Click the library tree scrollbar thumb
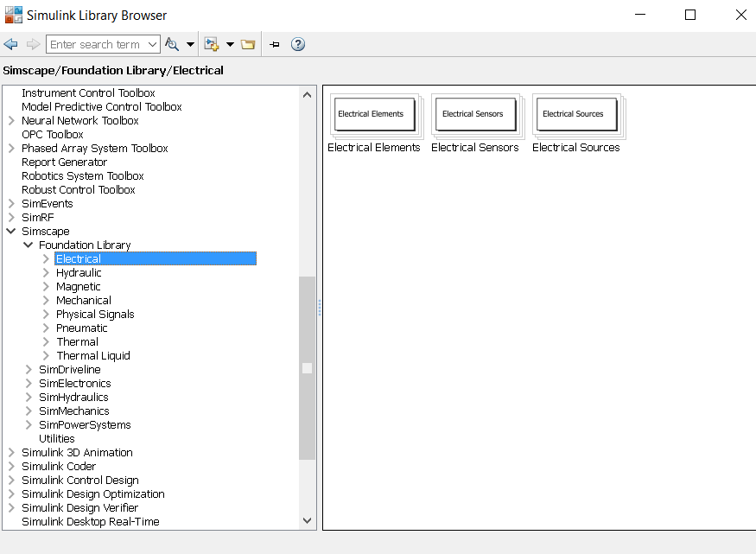 coord(307,368)
